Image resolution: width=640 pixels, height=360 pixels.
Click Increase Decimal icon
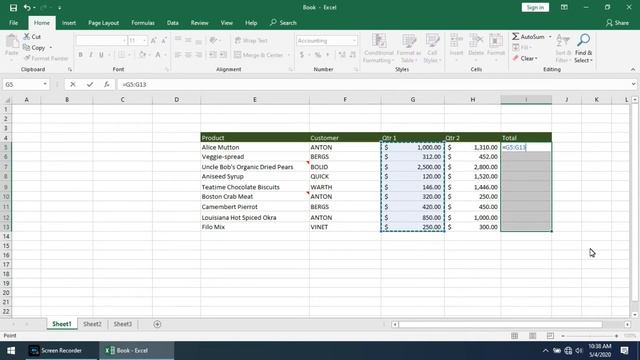pos(342,55)
